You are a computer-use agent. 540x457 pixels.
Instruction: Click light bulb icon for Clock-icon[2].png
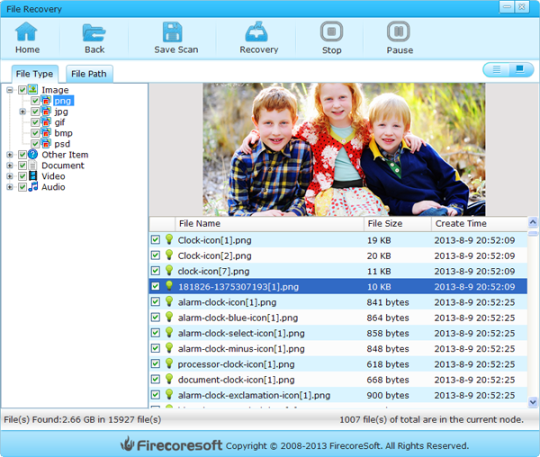pos(169,255)
